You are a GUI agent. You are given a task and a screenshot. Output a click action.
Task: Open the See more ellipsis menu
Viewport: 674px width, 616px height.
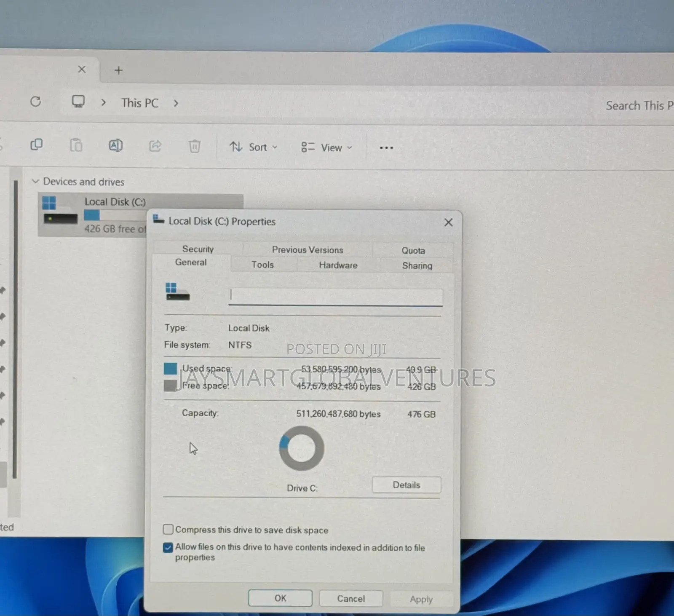pos(386,148)
